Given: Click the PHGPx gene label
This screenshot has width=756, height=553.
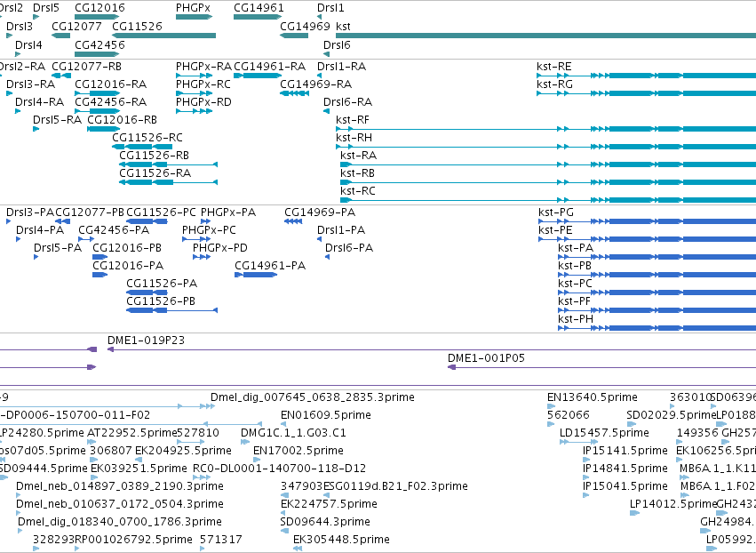Looking at the screenshot, I should [193, 8].
